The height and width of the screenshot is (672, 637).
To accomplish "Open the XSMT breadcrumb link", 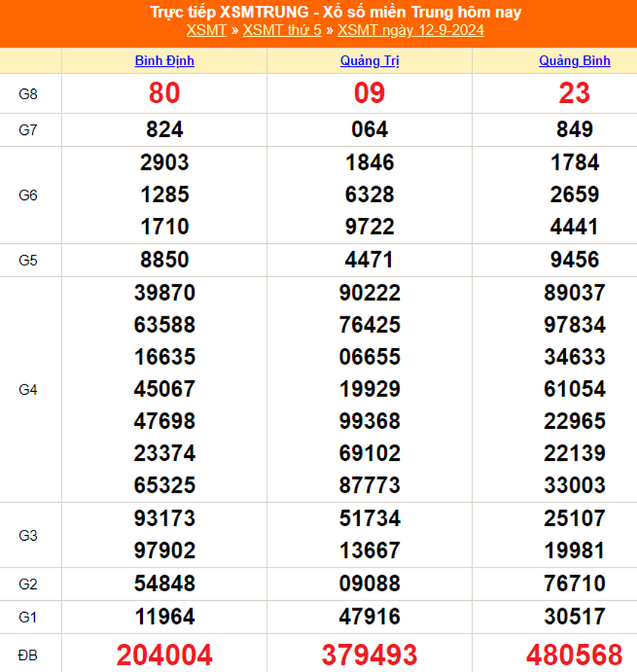I will pyautogui.click(x=207, y=30).
